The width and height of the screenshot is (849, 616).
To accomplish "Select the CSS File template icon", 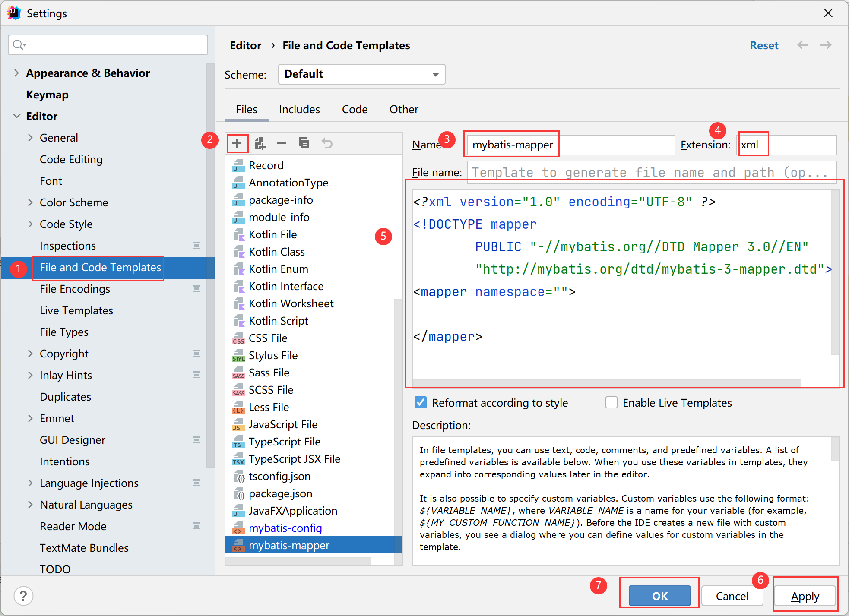I will (x=238, y=338).
